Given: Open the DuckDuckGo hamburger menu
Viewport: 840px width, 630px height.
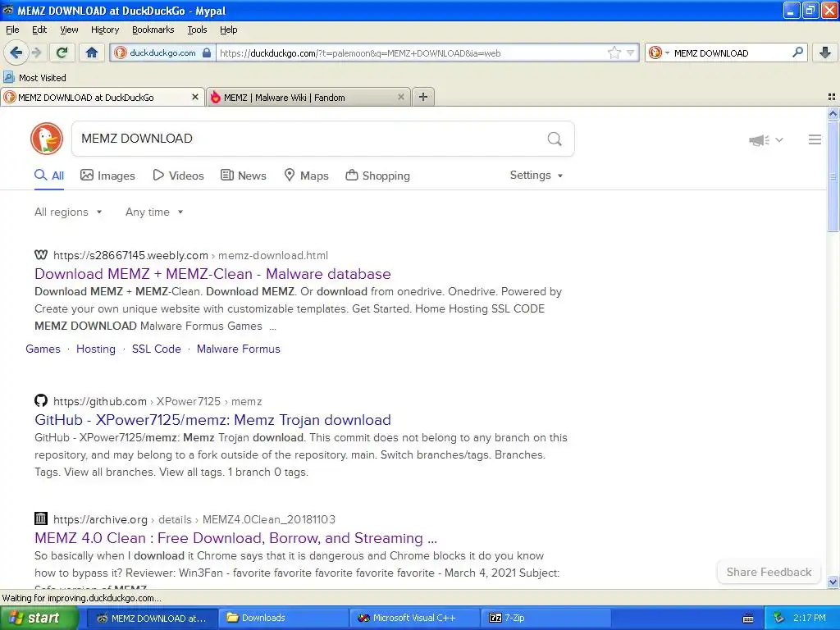Looking at the screenshot, I should 815,139.
